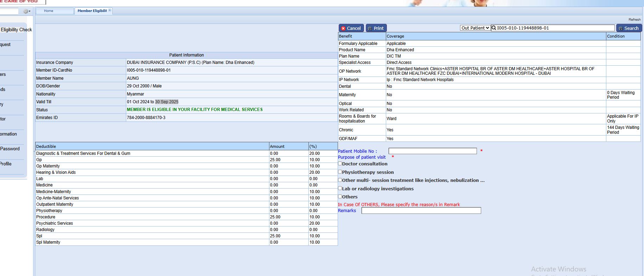Click the printer icon on Print button
The height and width of the screenshot is (276, 644).
pos(370,28)
